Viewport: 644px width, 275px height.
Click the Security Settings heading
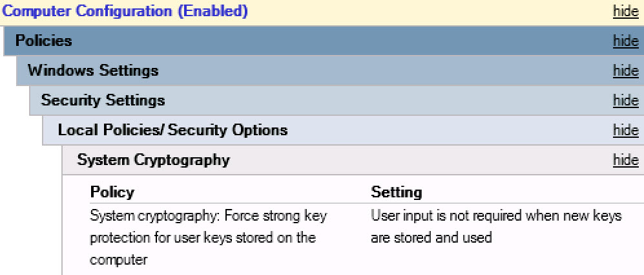[x=103, y=100]
